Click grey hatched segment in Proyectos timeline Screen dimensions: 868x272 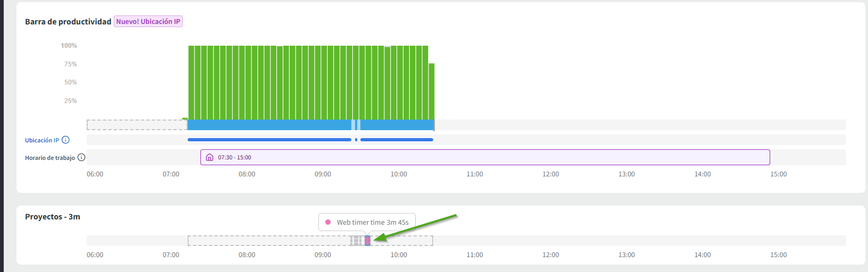point(356,241)
